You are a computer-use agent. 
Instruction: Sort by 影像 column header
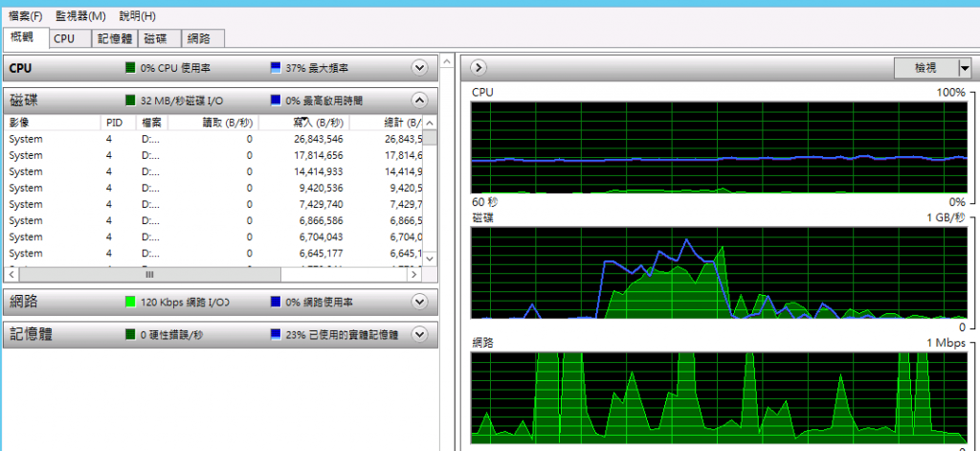click(x=52, y=122)
